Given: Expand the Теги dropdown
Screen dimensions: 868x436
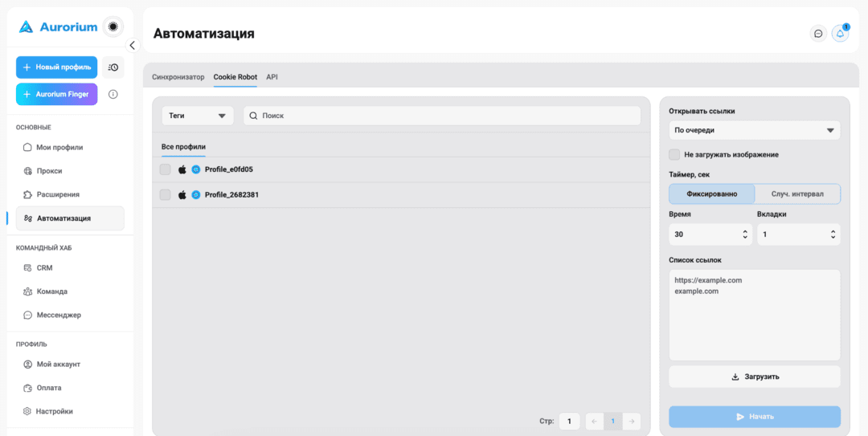Looking at the screenshot, I should click(x=198, y=116).
